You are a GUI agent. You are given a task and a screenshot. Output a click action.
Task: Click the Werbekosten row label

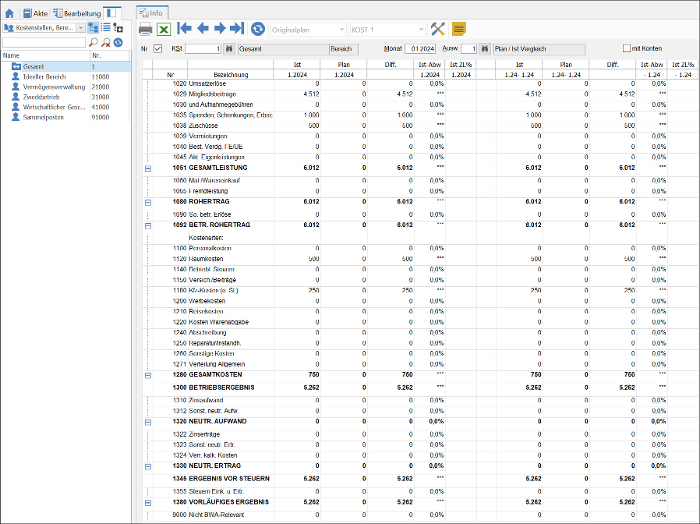tap(207, 301)
